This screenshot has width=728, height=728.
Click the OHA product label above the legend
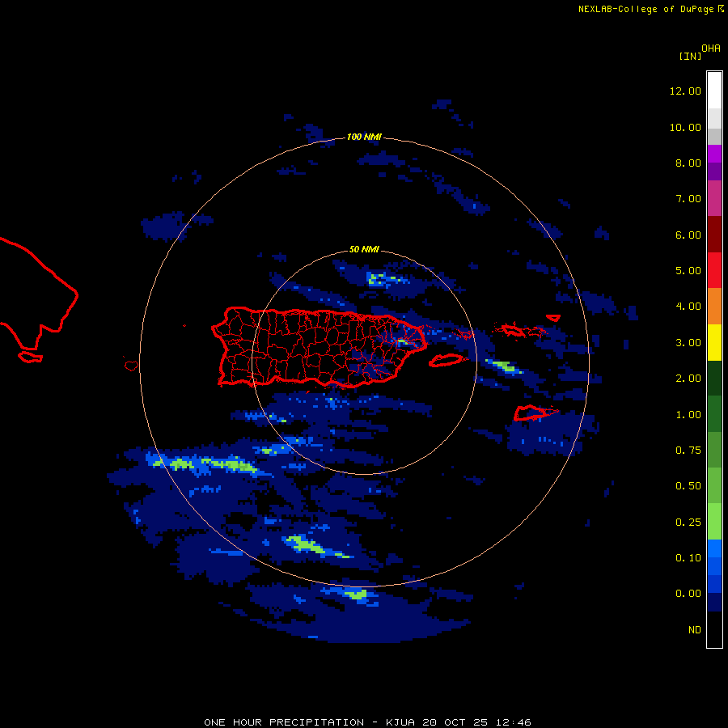pos(711,49)
